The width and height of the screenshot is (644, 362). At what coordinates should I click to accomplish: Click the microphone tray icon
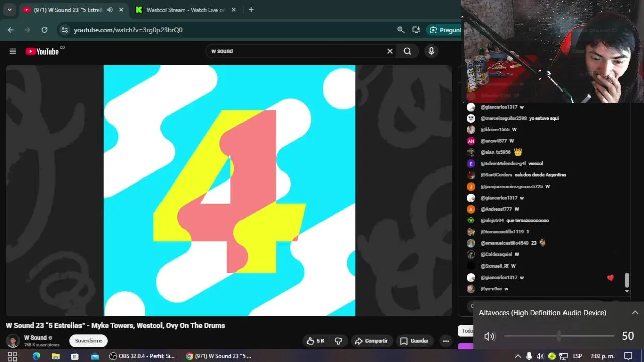[529, 356]
